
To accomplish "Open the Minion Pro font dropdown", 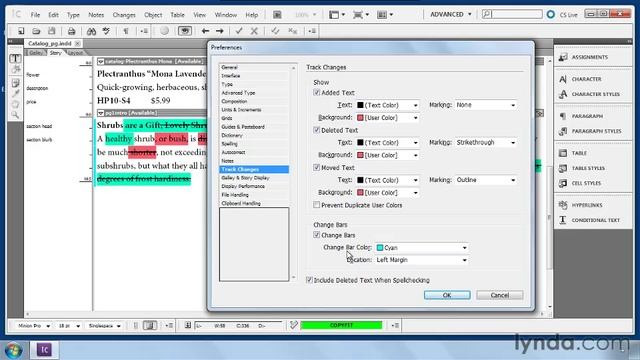I will (33, 326).
